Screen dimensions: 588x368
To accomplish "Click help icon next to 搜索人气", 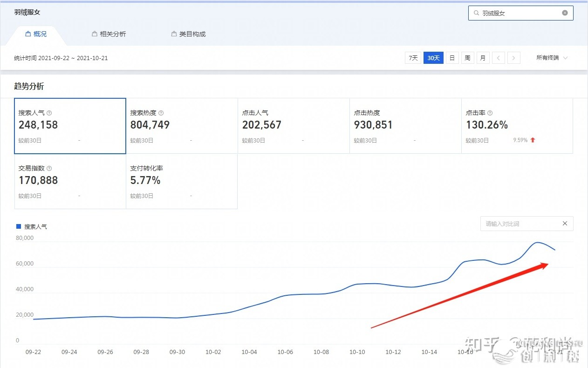I will point(49,113).
